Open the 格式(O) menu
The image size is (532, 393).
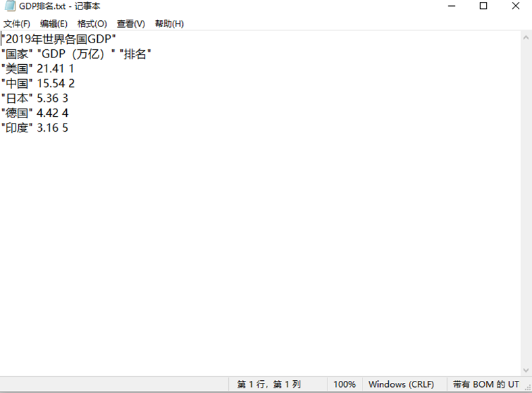point(92,24)
